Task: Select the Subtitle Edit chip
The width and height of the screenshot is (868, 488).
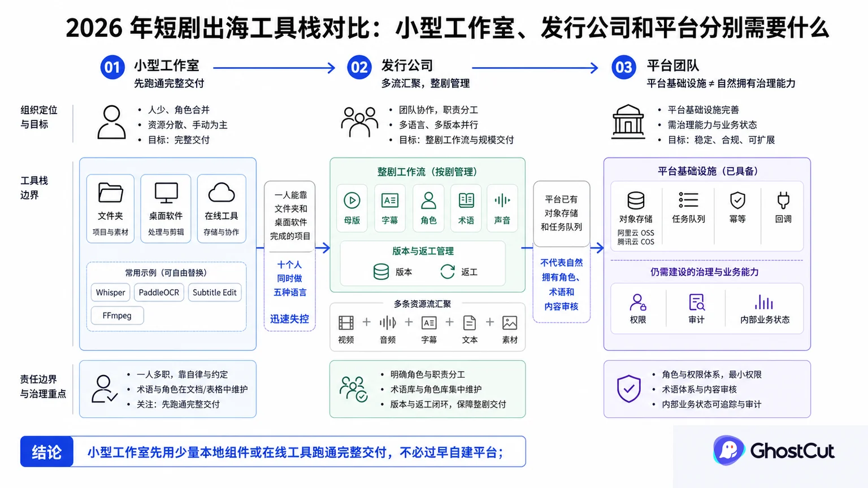Action: 215,293
